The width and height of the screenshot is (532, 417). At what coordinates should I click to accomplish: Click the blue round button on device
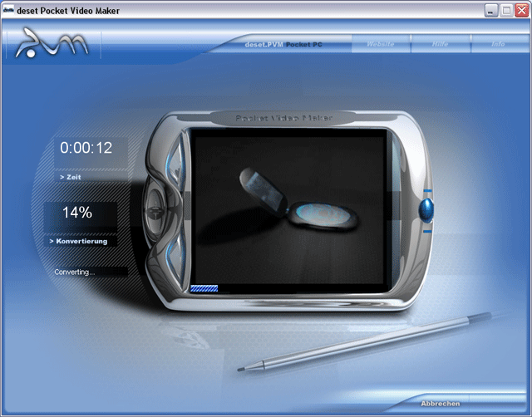[x=426, y=210]
